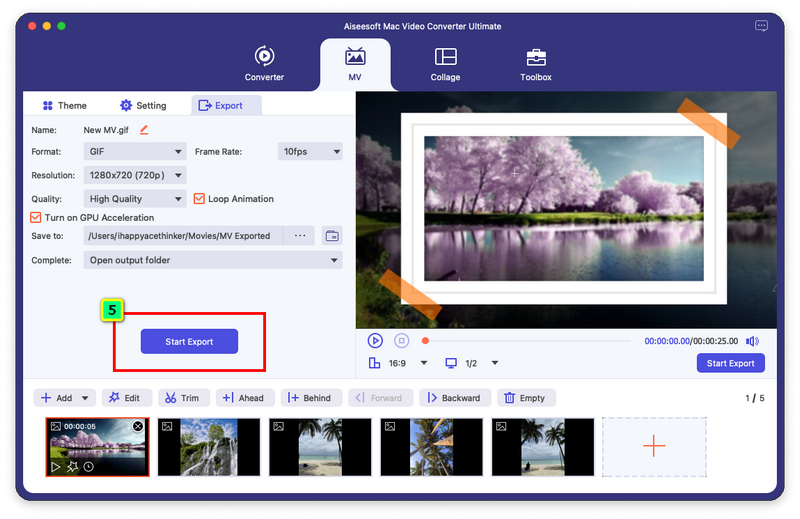Open the Collage section
The height and width of the screenshot is (519, 800).
pos(445,63)
